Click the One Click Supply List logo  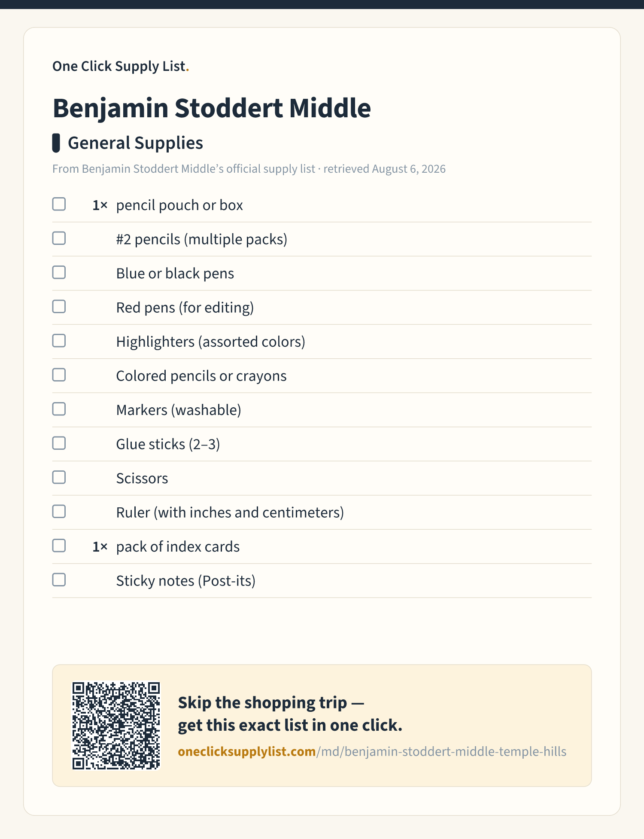coord(121,66)
